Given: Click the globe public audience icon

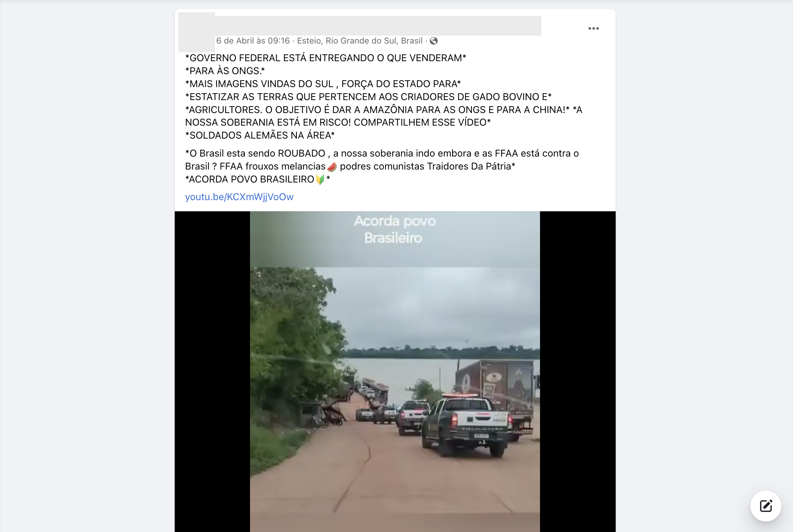Looking at the screenshot, I should [x=434, y=41].
